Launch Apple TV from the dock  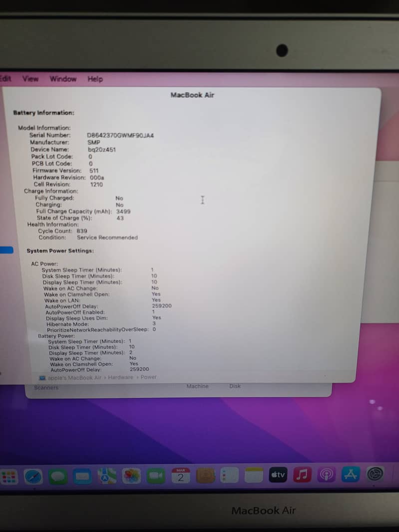tap(278, 475)
